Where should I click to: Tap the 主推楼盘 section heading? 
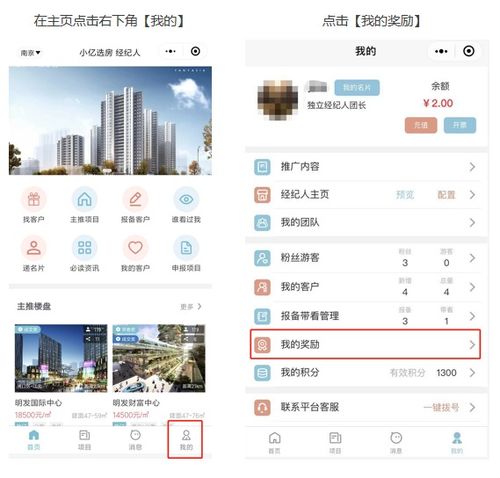[x=34, y=306]
